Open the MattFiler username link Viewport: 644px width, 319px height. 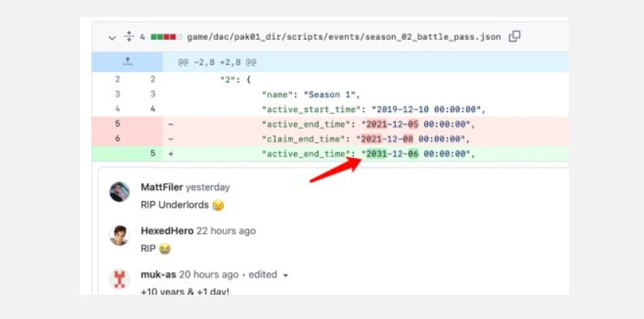point(162,187)
